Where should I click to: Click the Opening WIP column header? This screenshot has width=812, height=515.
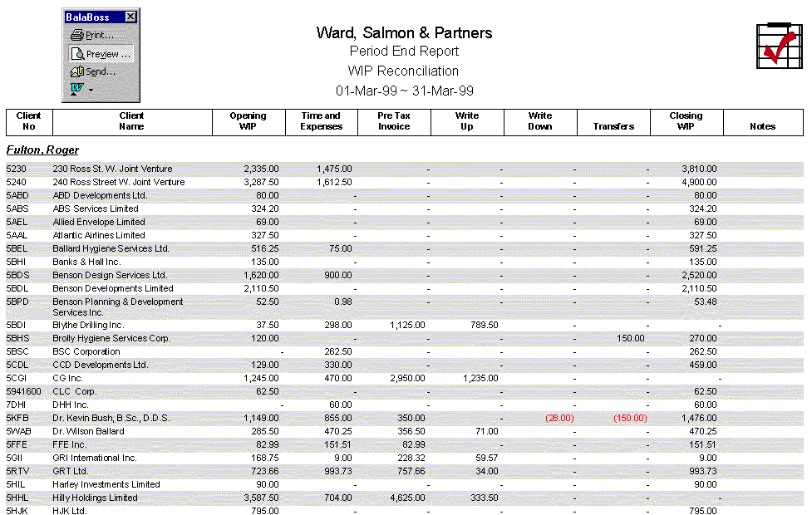(248, 121)
